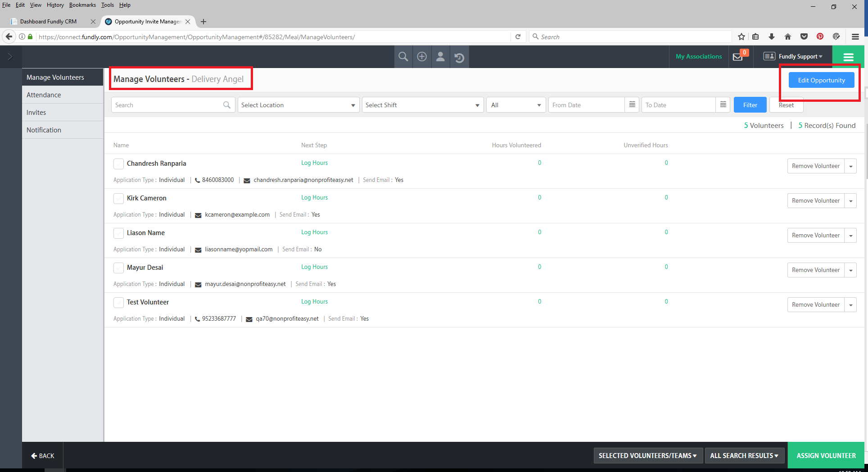Select checkbox for Mayur Desai
868x472 pixels.
point(119,268)
